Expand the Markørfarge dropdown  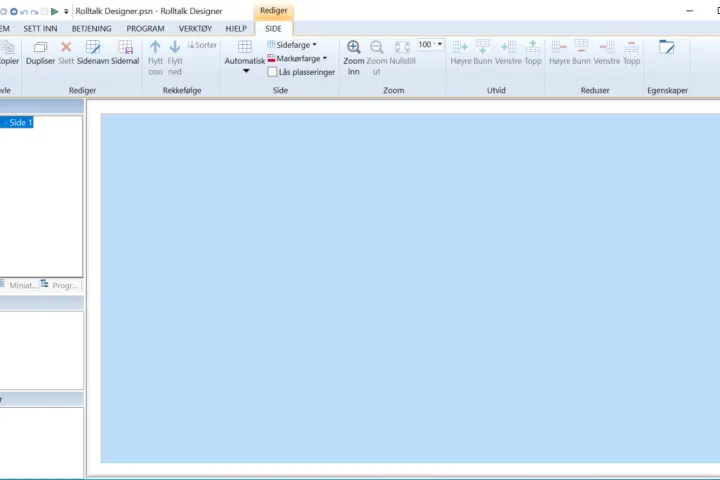pos(297,58)
